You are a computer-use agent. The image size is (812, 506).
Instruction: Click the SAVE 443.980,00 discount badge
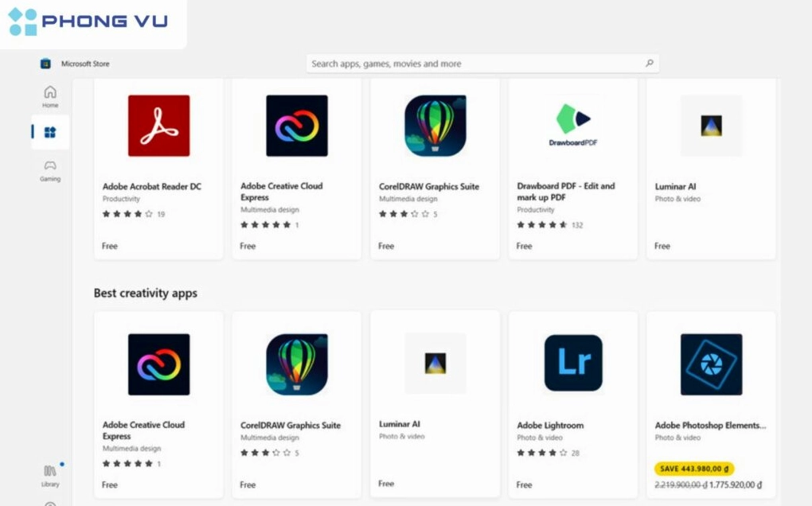point(694,469)
